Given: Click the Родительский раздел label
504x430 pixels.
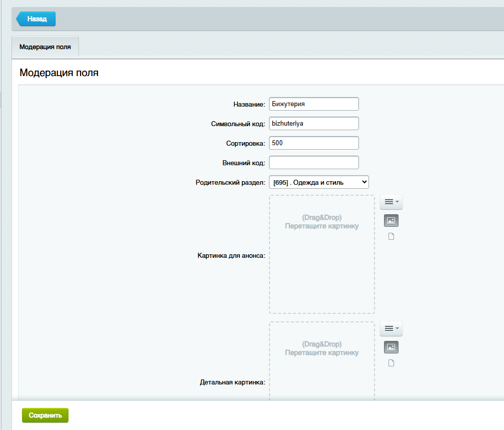Looking at the screenshot, I should click(x=230, y=183).
